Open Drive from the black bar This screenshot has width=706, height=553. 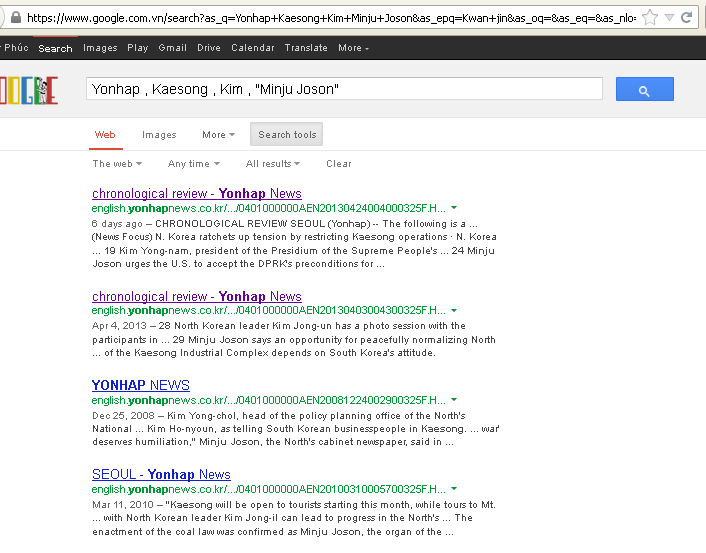pos(209,48)
